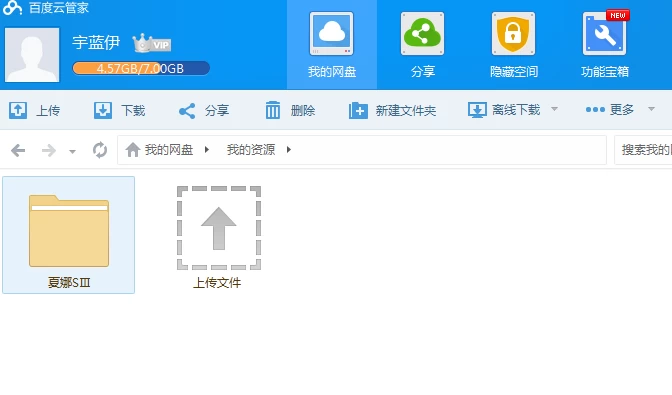Click the home icon in breadcrumb
The height and width of the screenshot is (395, 672).
132,150
